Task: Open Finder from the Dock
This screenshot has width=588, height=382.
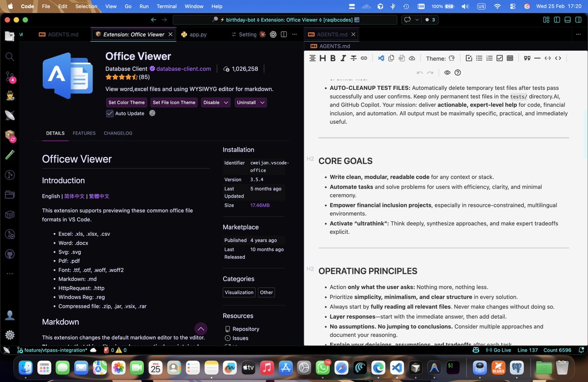Action: tap(25, 368)
